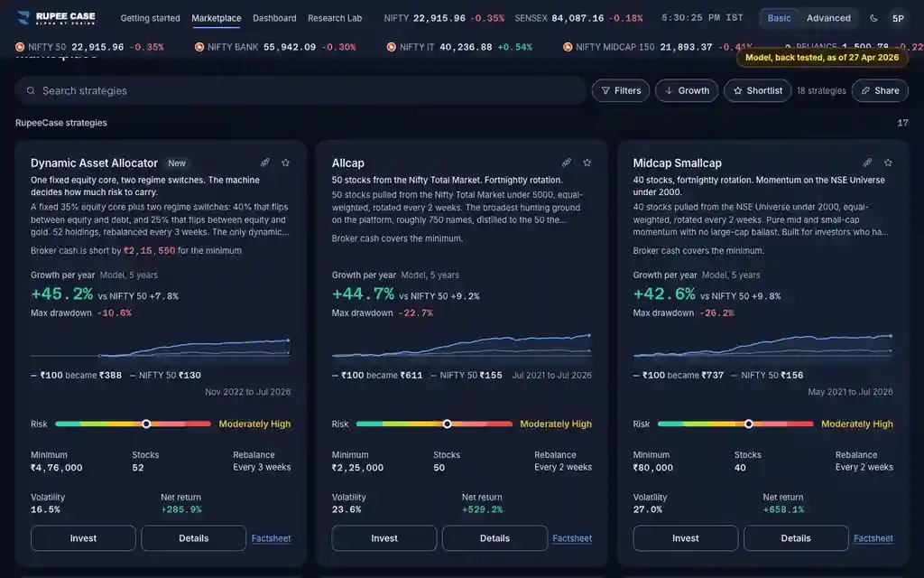Open the Dynamic Asset Allocator title
924x578 pixels.
[x=94, y=163]
